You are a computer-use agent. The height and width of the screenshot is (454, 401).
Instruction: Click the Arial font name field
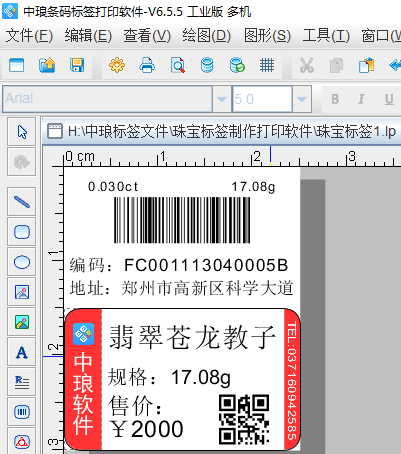point(107,99)
